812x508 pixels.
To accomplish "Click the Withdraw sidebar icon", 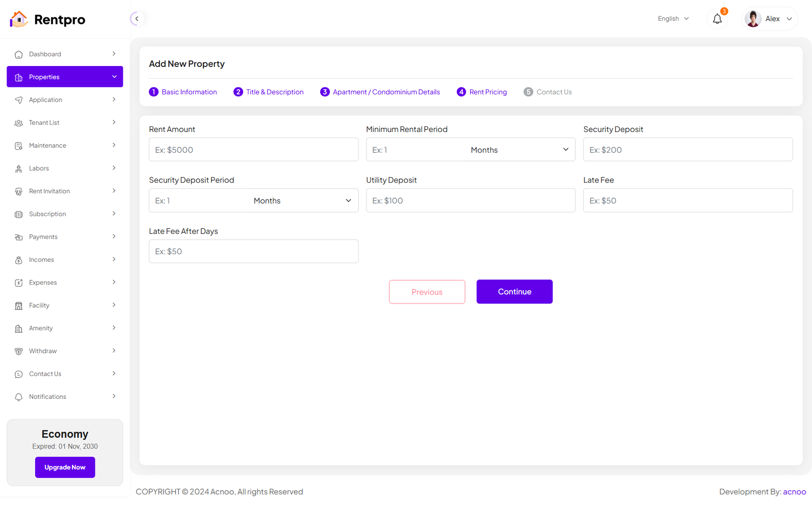I will pyautogui.click(x=19, y=351).
